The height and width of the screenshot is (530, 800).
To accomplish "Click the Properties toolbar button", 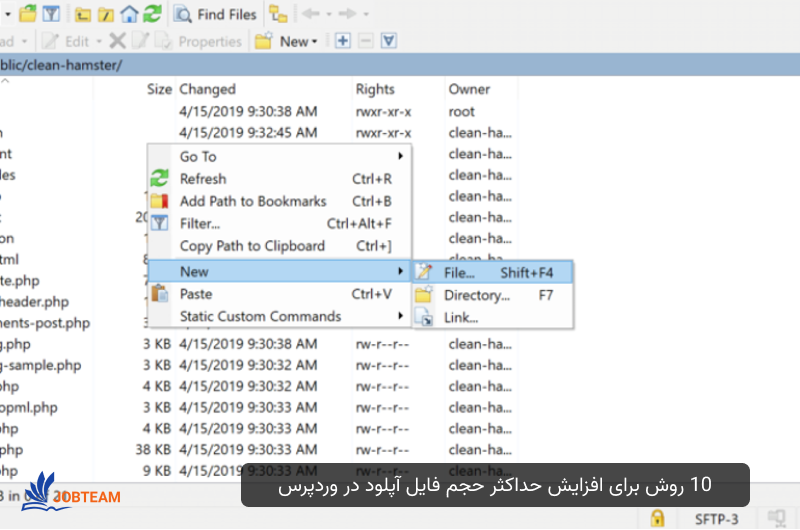I will pyautogui.click(x=199, y=41).
